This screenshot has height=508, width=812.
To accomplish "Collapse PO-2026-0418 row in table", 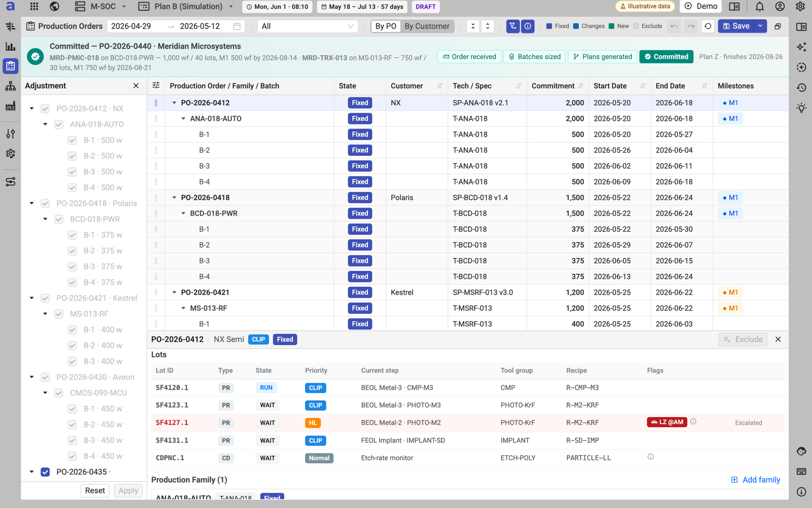I will (174, 198).
